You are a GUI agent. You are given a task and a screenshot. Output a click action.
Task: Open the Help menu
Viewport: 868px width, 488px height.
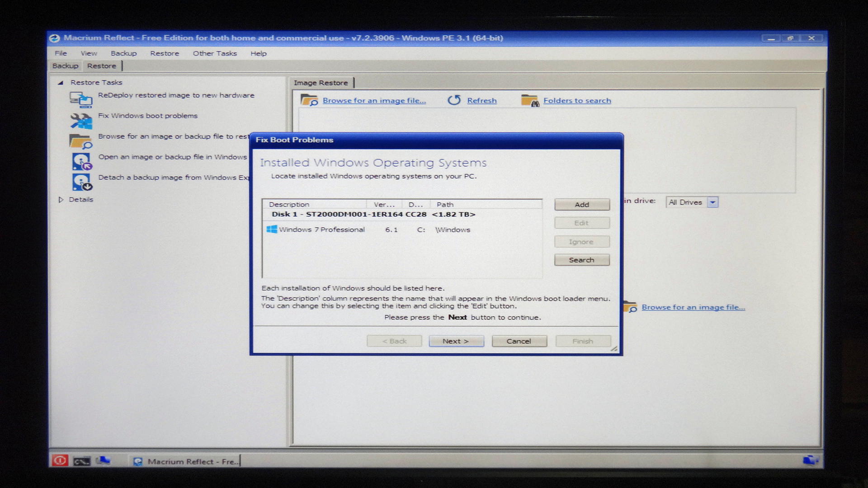[259, 53]
